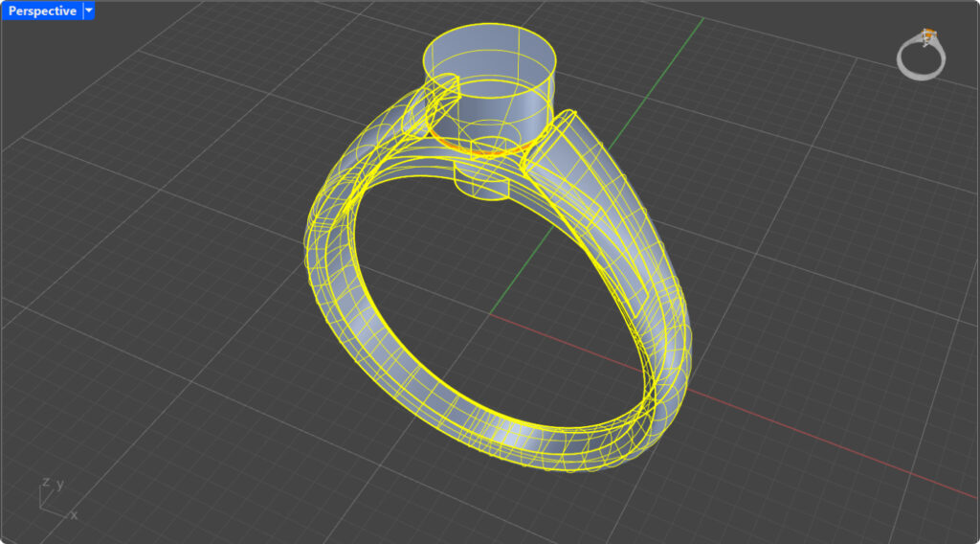Click the z-axis label on the axes icon
The height and width of the screenshot is (544, 980).
coord(45,482)
